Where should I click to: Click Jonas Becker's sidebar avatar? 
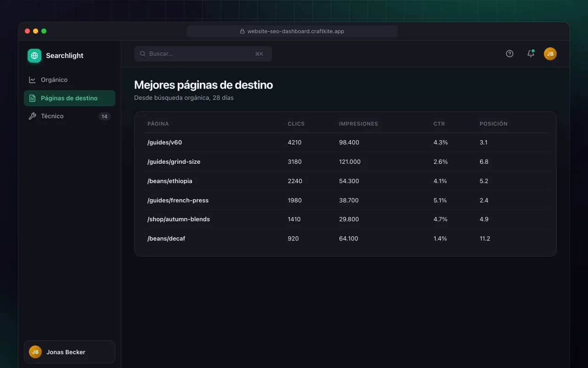[x=35, y=352]
